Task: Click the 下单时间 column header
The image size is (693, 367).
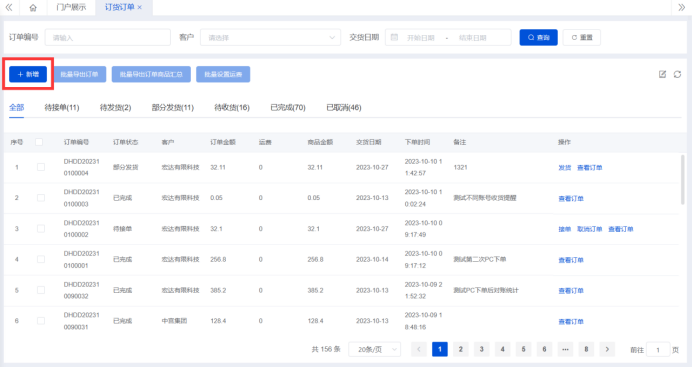Action: [417, 142]
